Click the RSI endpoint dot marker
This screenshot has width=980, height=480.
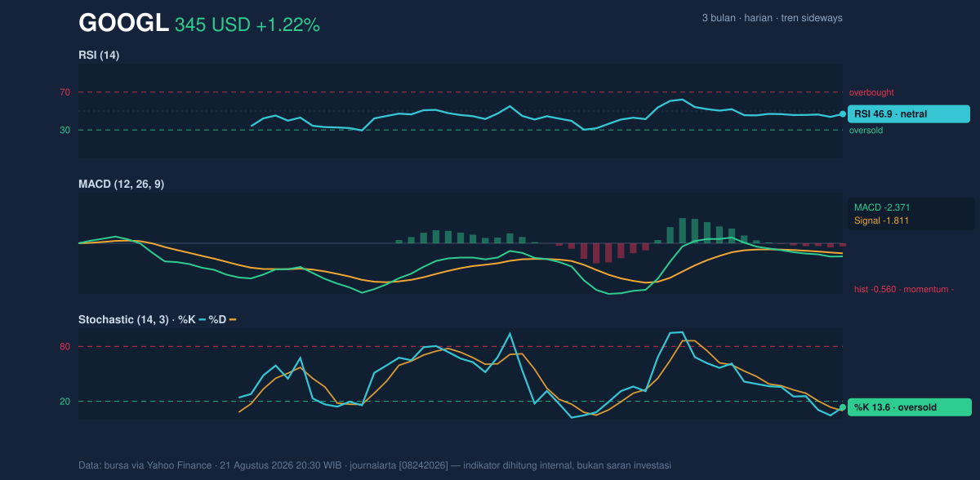pos(843,114)
